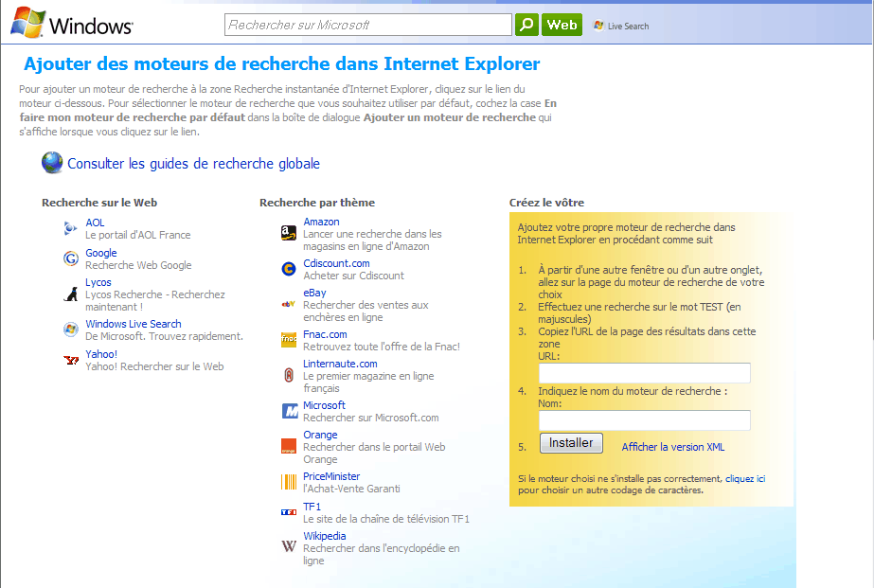The width and height of the screenshot is (874, 588).
Task: Click the Cdiscount blue circle icon
Action: click(x=289, y=269)
